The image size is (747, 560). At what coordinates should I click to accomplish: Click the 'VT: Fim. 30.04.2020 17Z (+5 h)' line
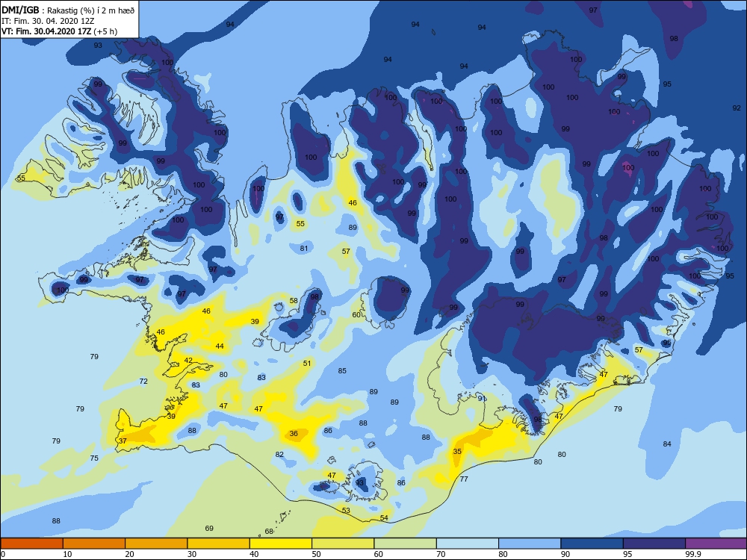point(59,31)
